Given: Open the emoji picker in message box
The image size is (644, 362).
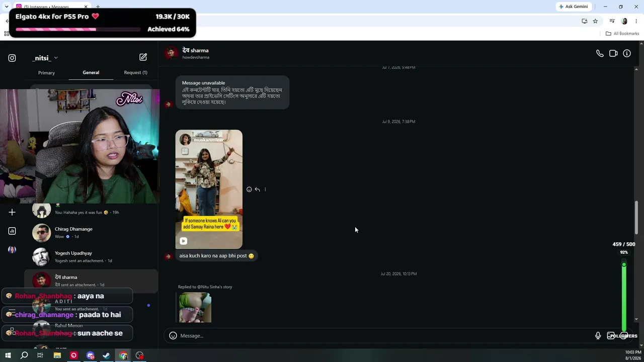Looking at the screenshot, I should coord(173,335).
